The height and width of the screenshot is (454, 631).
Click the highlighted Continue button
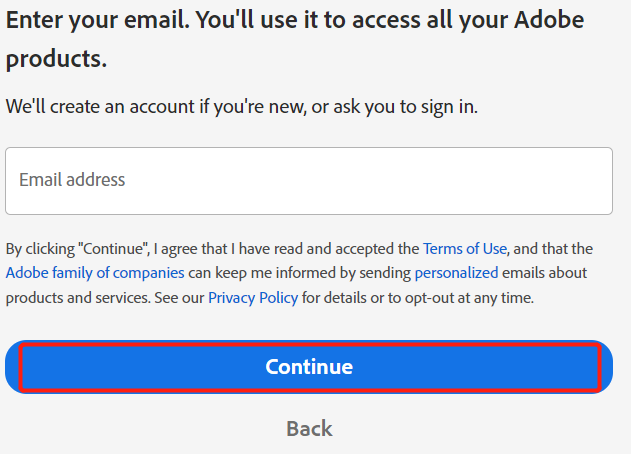[309, 367]
